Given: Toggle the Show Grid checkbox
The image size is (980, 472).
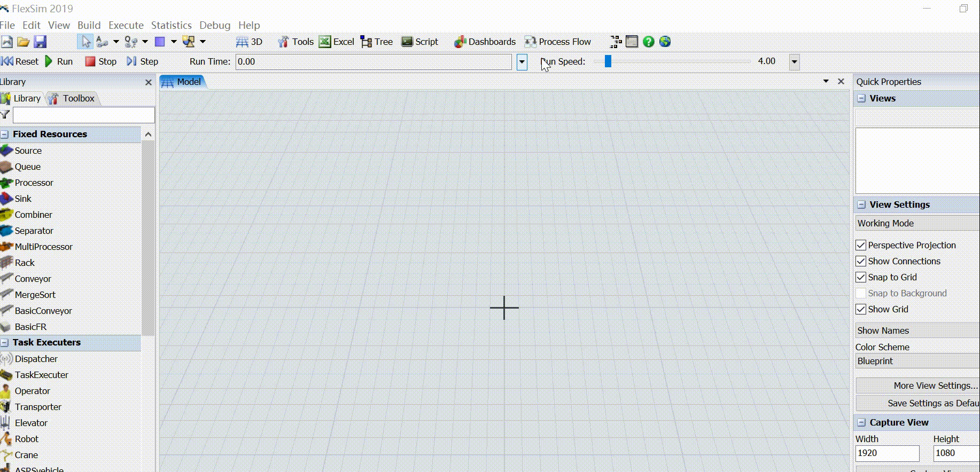Looking at the screenshot, I should pyautogui.click(x=861, y=309).
